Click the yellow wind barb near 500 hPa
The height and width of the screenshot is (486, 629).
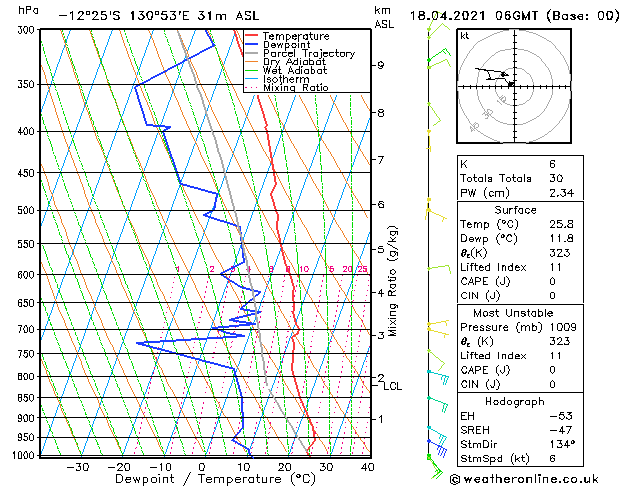[x=436, y=214]
